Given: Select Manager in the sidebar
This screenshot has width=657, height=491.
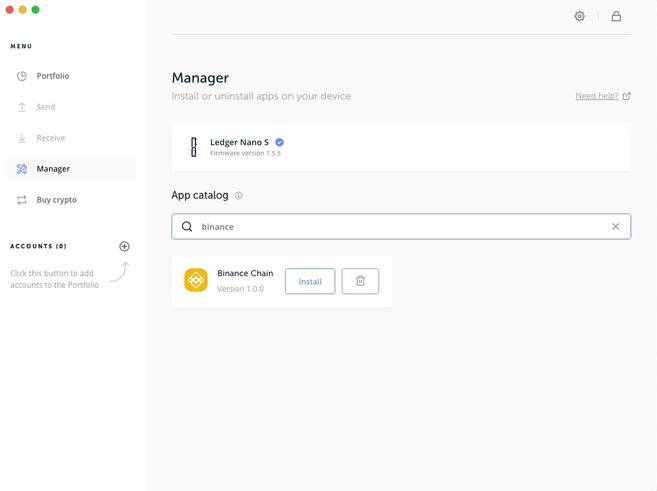Looking at the screenshot, I should (53, 169).
